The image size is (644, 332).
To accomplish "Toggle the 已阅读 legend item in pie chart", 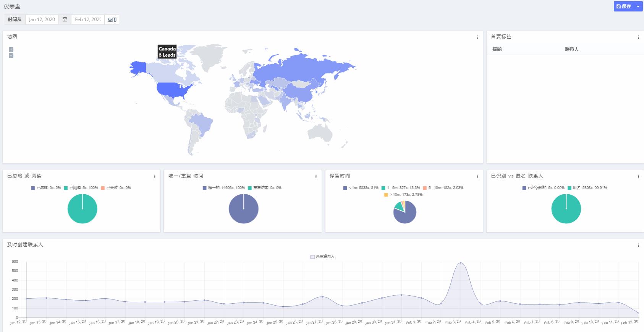I will (x=81, y=188).
